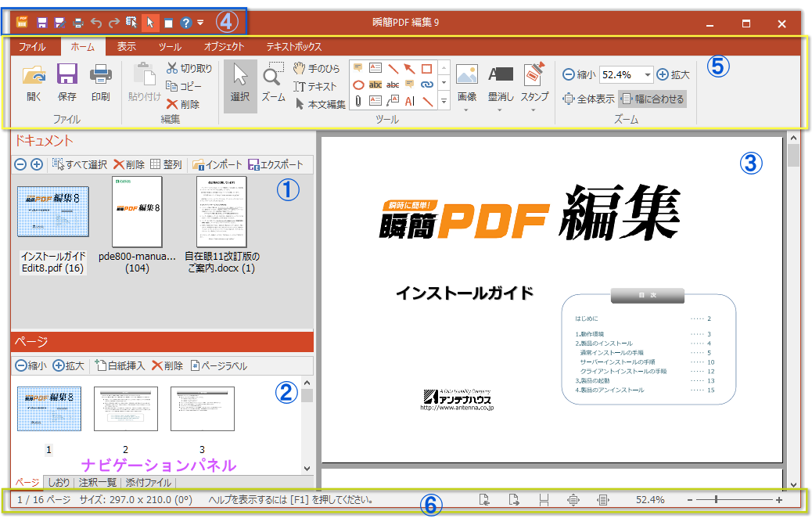812x518 pixels.
Task: Click ribbon 縮小 minus zoom button
Action: (x=579, y=75)
